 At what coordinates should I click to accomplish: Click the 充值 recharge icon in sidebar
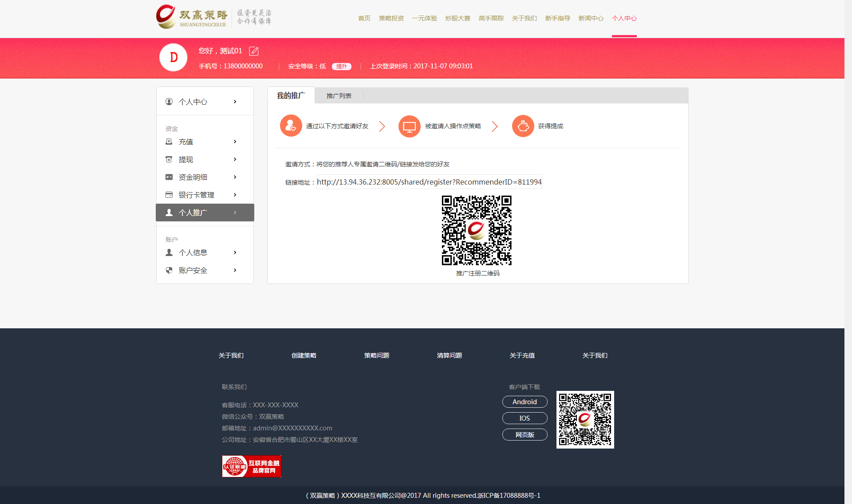coord(169,142)
